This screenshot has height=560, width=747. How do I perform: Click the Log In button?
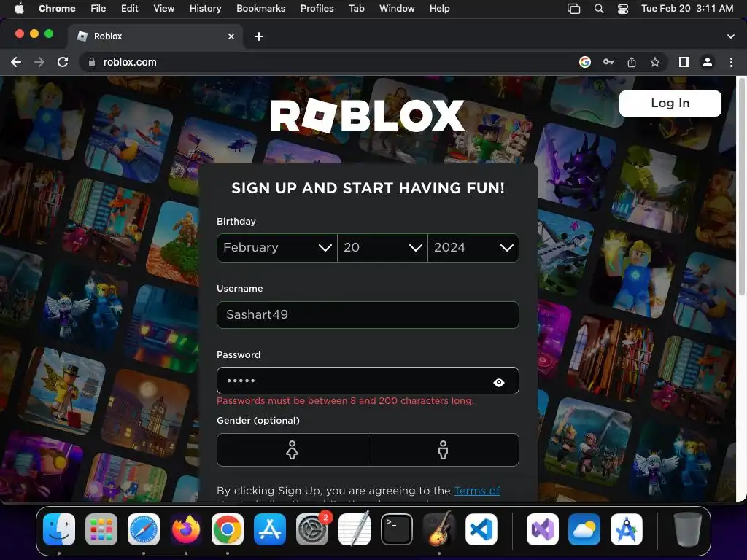click(x=670, y=104)
